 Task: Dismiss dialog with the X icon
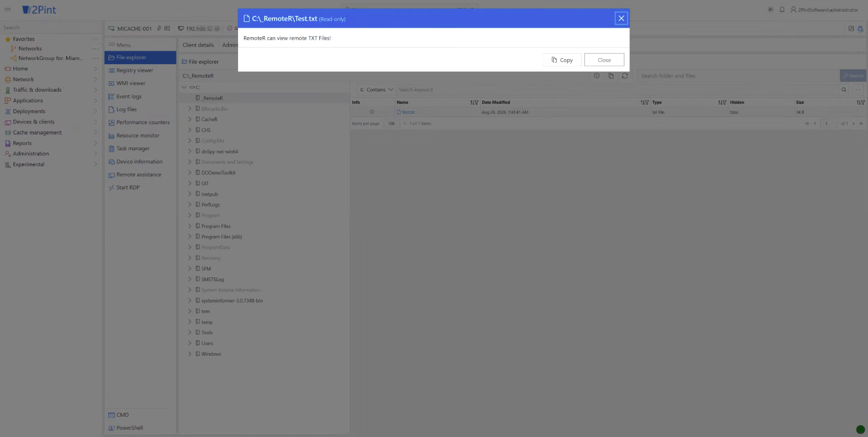click(621, 18)
